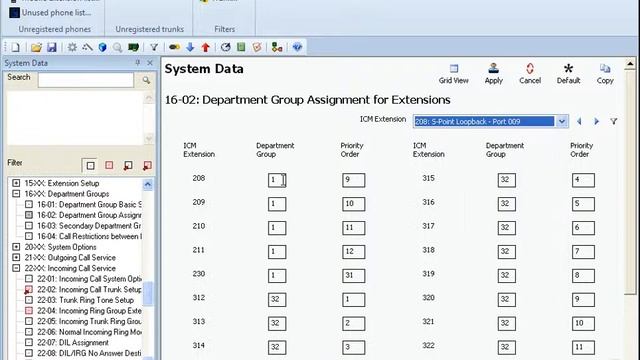640x360 pixels.
Task: Click the filter funnel beside extension navigator
Action: coord(613,121)
